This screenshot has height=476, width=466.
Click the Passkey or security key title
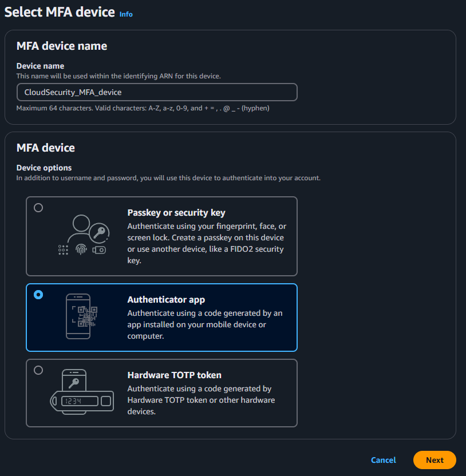coord(176,212)
